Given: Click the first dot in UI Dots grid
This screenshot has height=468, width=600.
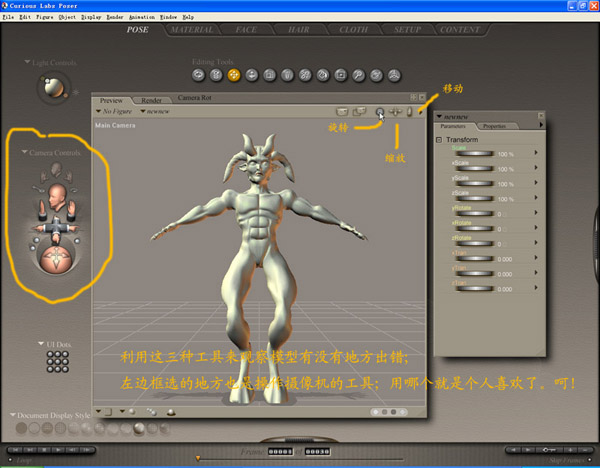Looking at the screenshot, I should 51,356.
